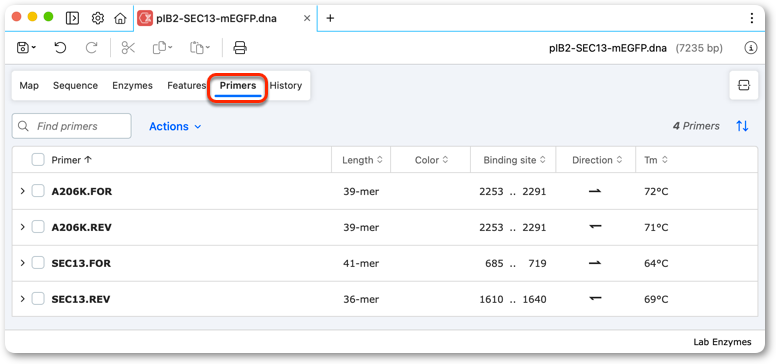Open the paste options dropdown arrow
This screenshot has height=364, width=776.
coord(208,48)
